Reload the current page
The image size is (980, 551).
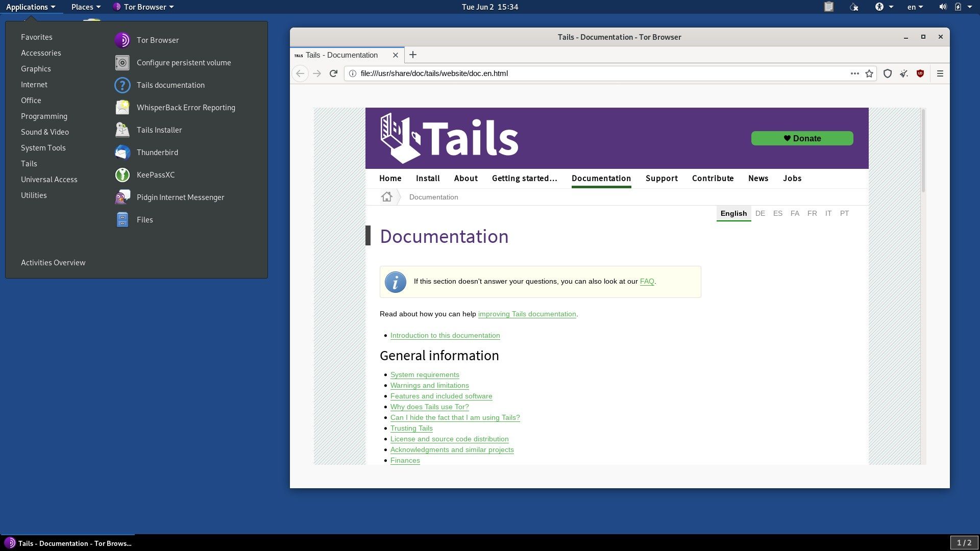coord(333,73)
